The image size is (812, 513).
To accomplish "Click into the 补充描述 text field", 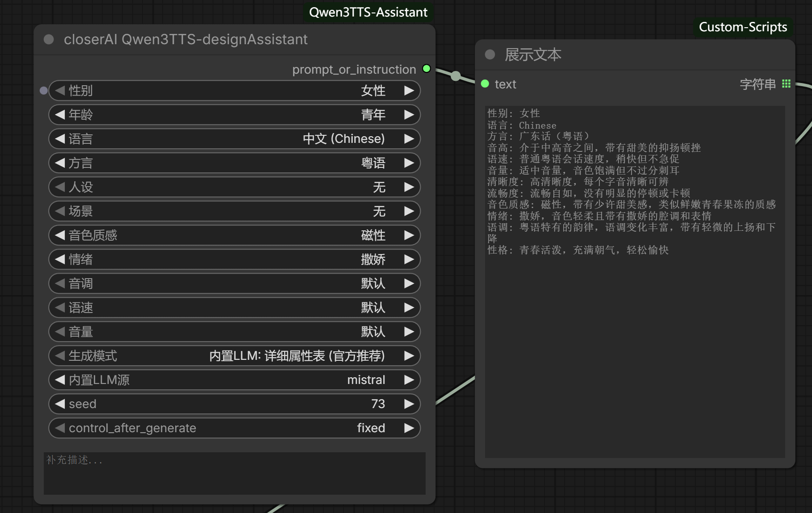I will 234,473.
